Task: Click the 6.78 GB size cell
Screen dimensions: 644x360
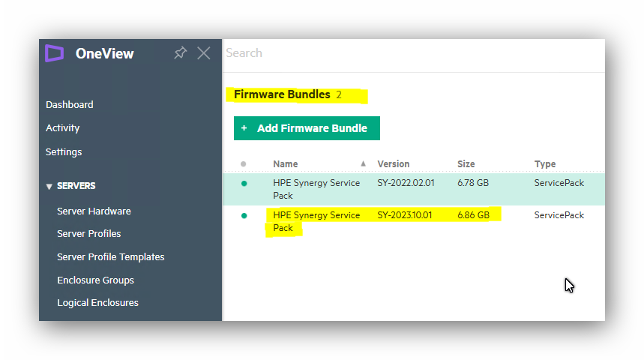Action: pos(473,183)
